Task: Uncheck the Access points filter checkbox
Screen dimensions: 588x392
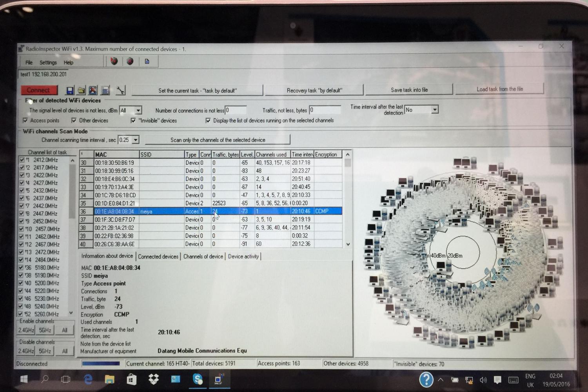Action: click(x=25, y=120)
